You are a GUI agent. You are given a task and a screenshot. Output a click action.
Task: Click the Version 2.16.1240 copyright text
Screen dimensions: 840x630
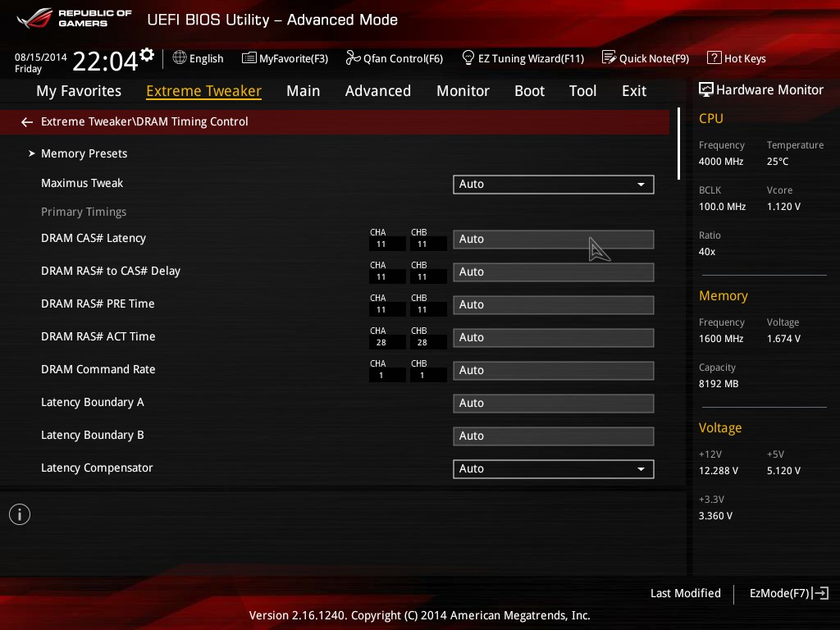(419, 615)
